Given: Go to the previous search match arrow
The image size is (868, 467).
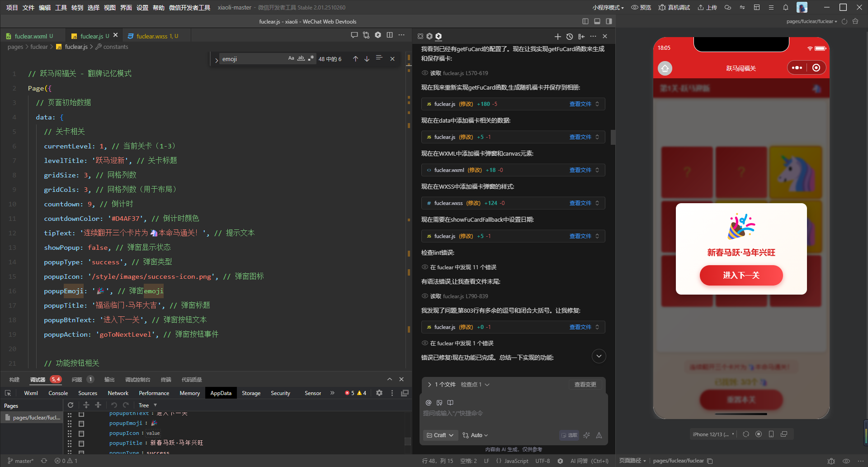Looking at the screenshot, I should click(x=355, y=59).
